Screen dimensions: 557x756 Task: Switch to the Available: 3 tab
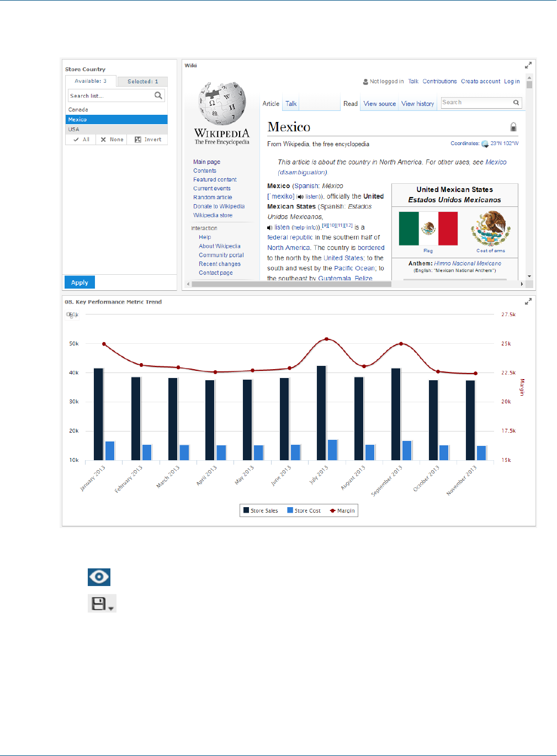(91, 81)
